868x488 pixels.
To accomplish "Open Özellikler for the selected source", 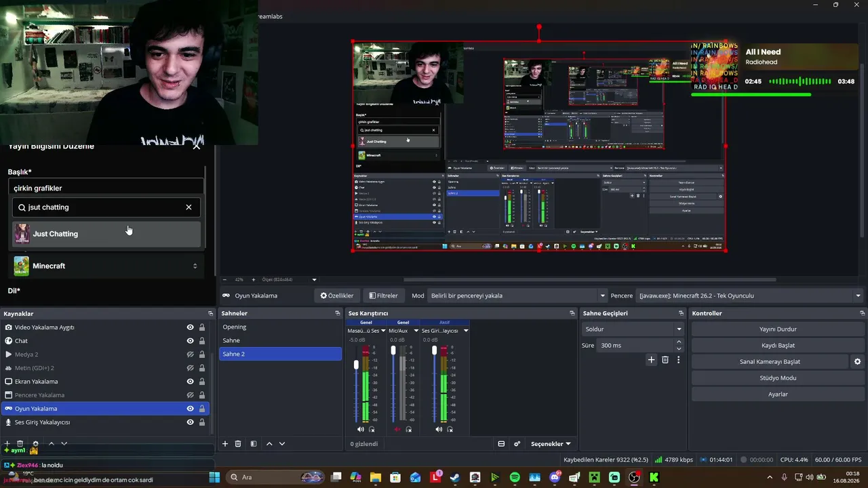I will pos(337,296).
